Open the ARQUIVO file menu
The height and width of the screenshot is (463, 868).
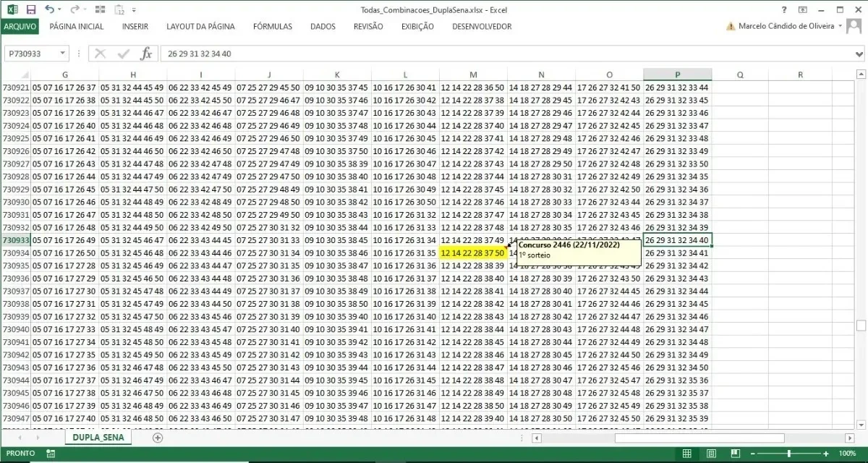(20, 27)
